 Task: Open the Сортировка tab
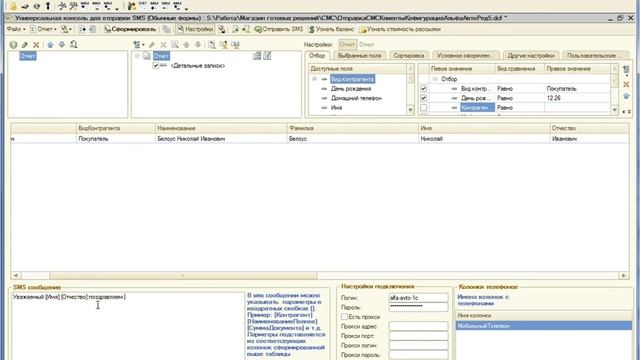tap(409, 56)
